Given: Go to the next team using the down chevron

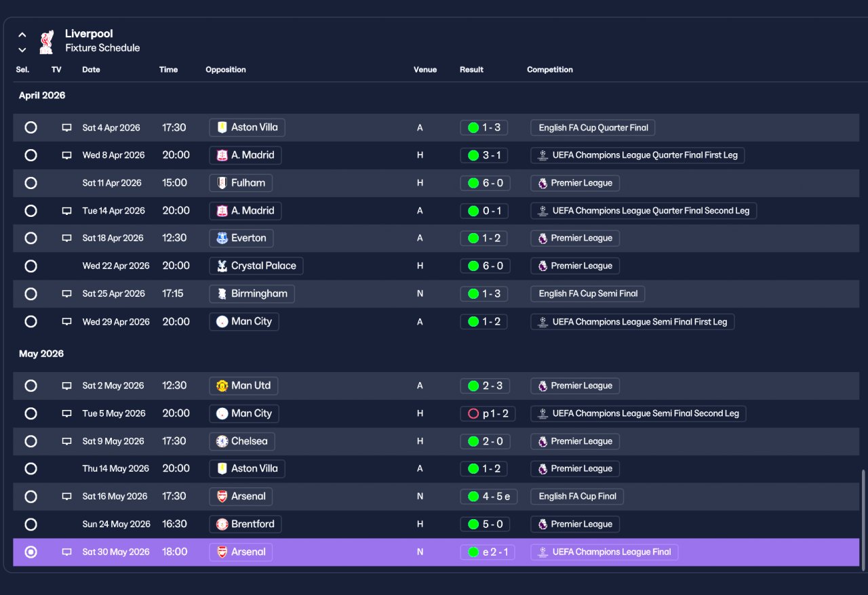Looking at the screenshot, I should [x=22, y=49].
